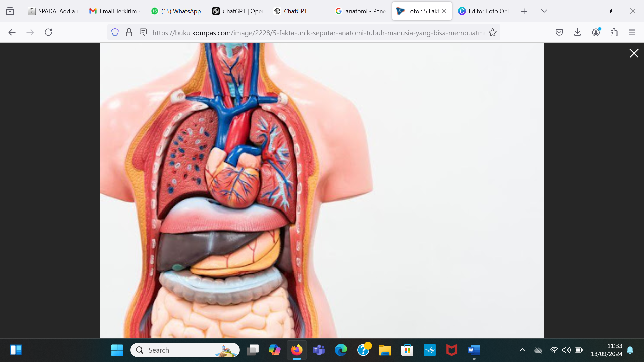This screenshot has width=644, height=362.
Task: Open Microsoft Teams from taskbar
Action: (x=319, y=350)
